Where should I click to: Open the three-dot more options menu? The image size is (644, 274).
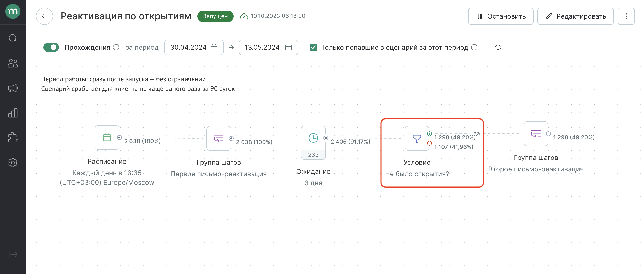point(626,16)
